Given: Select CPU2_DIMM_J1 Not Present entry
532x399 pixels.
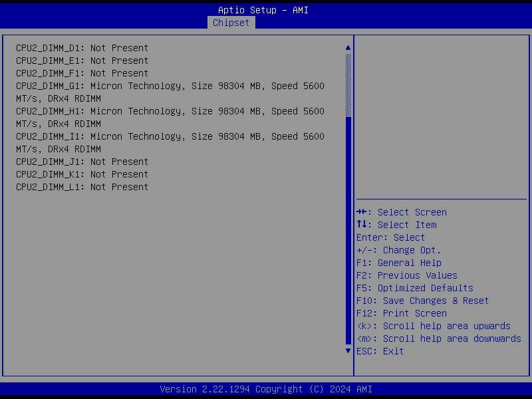Looking at the screenshot, I should 82,162.
